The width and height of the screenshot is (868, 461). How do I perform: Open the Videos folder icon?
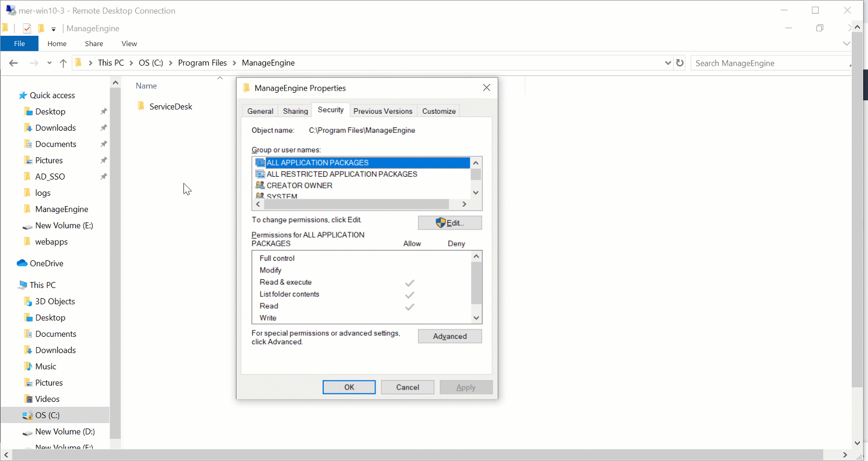tap(28, 399)
